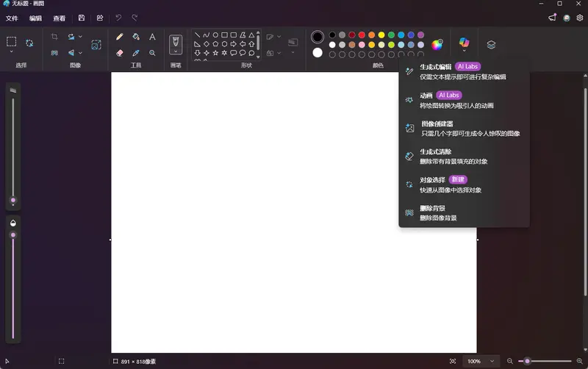Zoom in with the plus magnifier
This screenshot has width=588, height=369.
pyautogui.click(x=579, y=361)
